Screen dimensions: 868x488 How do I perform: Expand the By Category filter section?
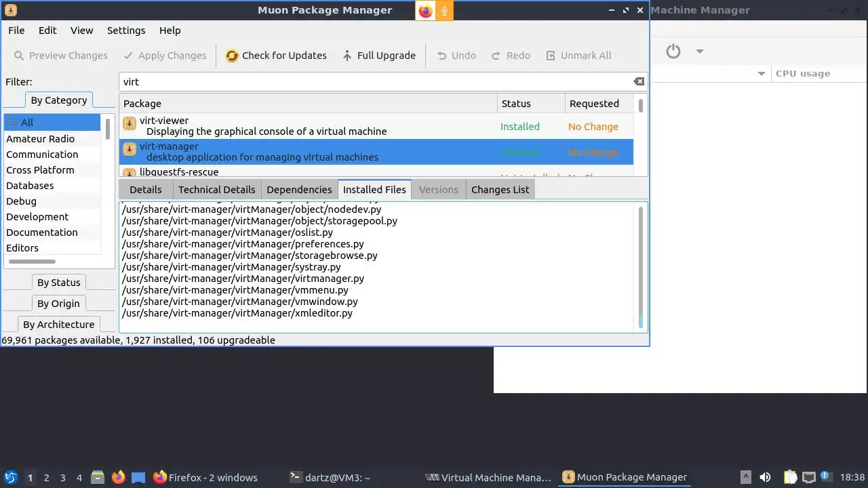(59, 100)
